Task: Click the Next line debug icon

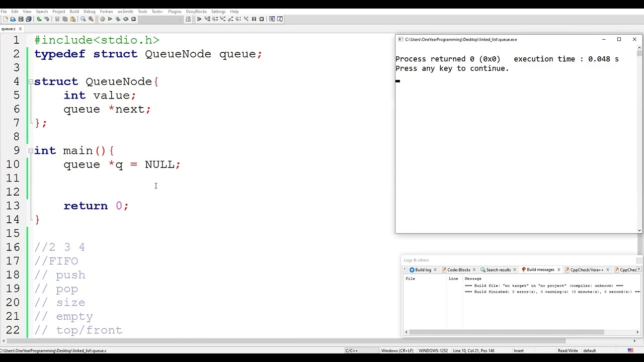Action: point(215,19)
